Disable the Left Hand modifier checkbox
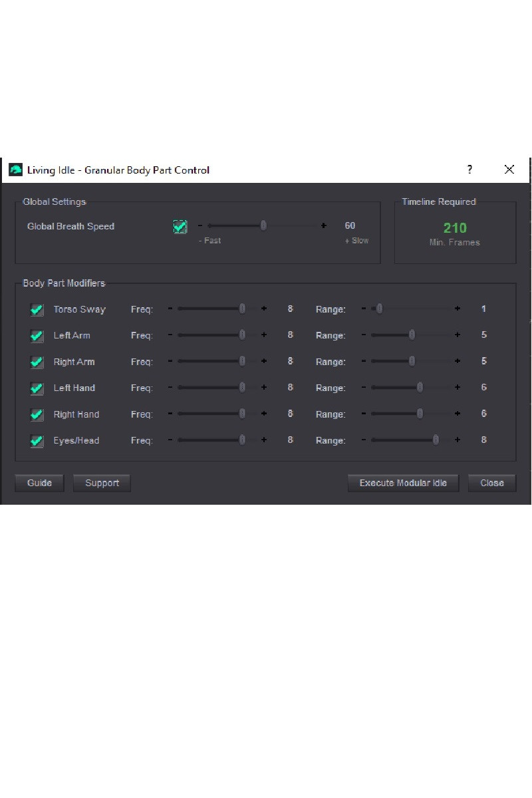The image size is (532, 798). tap(37, 388)
